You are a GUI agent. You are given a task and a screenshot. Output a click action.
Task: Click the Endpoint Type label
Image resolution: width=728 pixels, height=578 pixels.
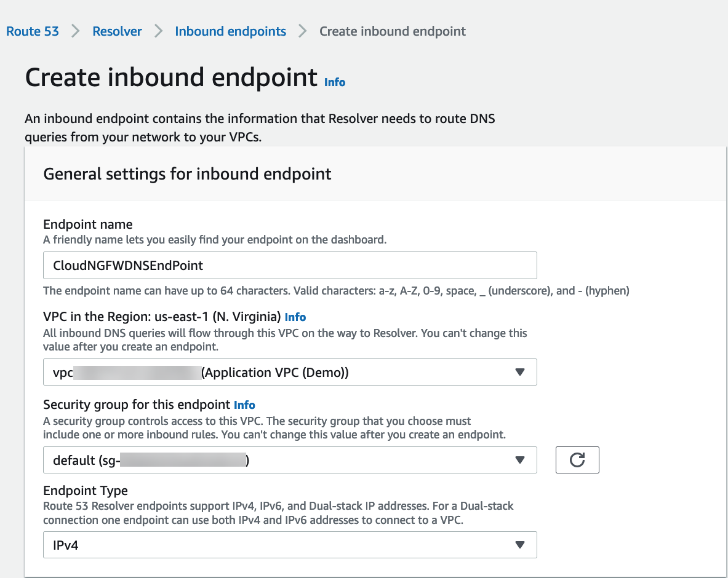pos(86,491)
